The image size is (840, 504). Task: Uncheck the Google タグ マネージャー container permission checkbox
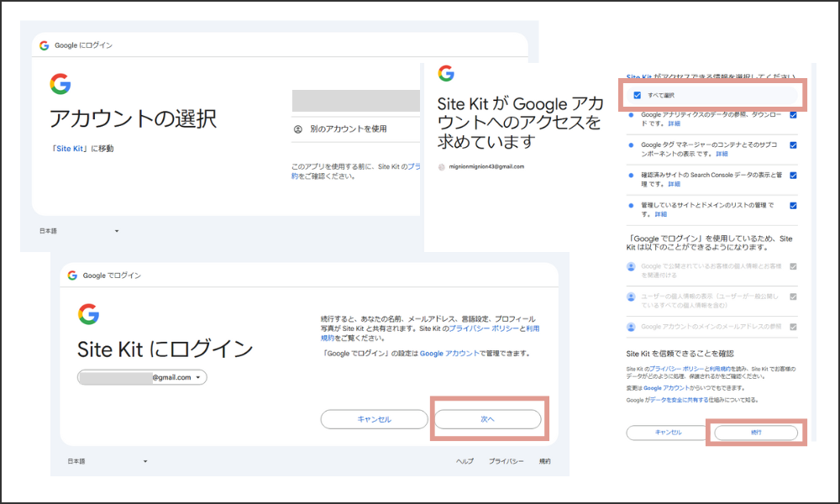[x=794, y=145]
